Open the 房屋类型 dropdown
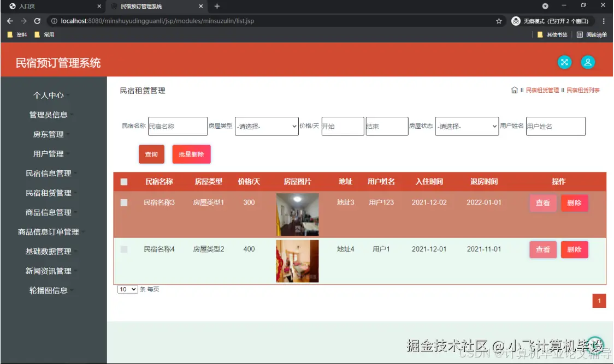Image resolution: width=614 pixels, height=364 pixels. (267, 126)
